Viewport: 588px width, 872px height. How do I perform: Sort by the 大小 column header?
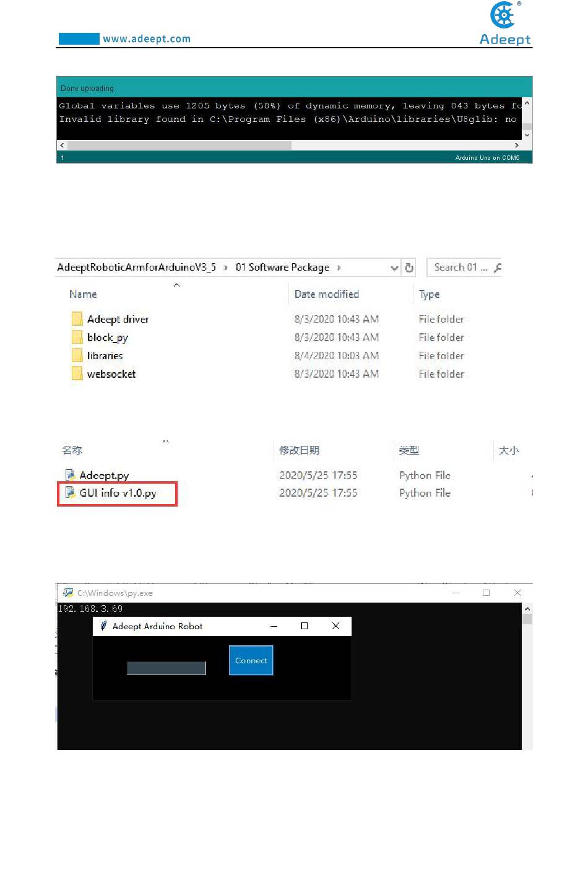[x=509, y=450]
